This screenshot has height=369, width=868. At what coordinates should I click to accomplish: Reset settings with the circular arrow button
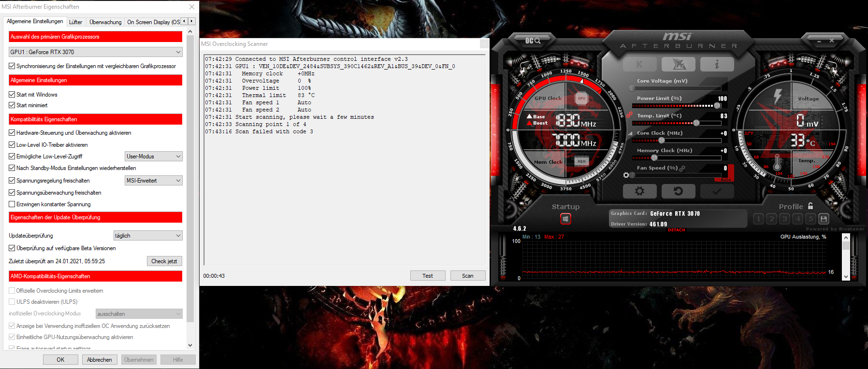[x=678, y=191]
